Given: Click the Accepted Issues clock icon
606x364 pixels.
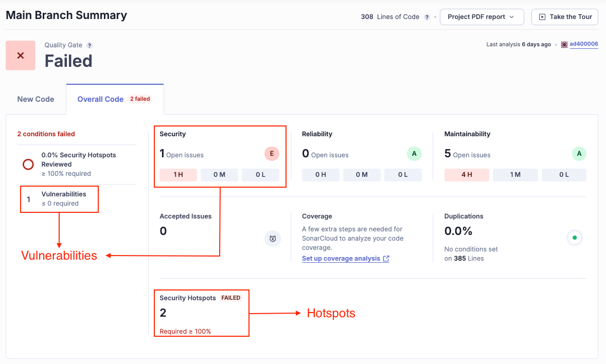Looking at the screenshot, I should 273,239.
